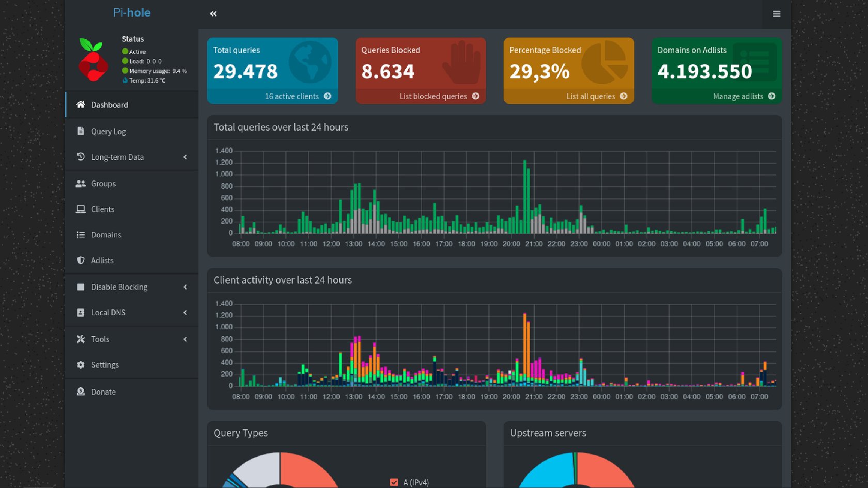The height and width of the screenshot is (488, 868).
Task: Open the Query Log page
Action: click(132, 131)
